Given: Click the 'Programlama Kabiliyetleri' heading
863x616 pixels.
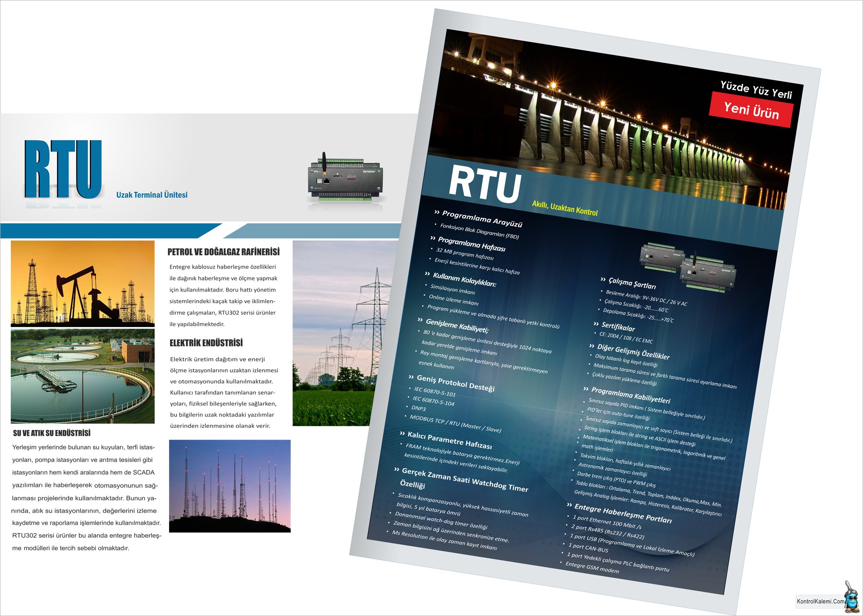Looking at the screenshot, I should tap(630, 395).
